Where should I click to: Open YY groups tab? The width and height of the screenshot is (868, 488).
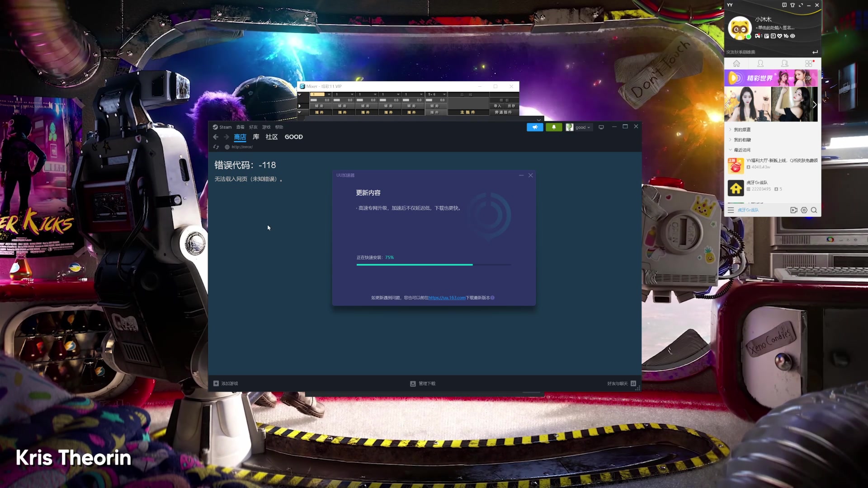click(785, 64)
